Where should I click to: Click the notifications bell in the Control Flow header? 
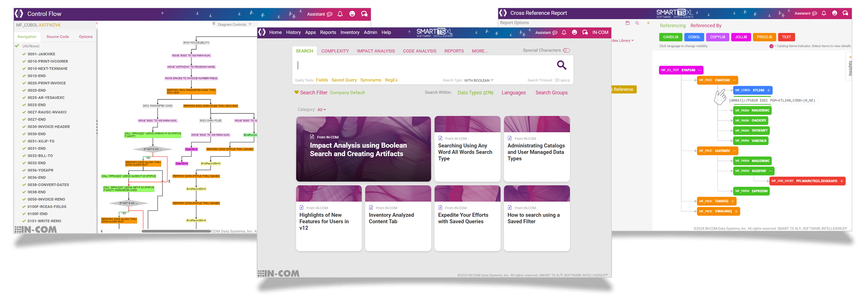point(340,14)
